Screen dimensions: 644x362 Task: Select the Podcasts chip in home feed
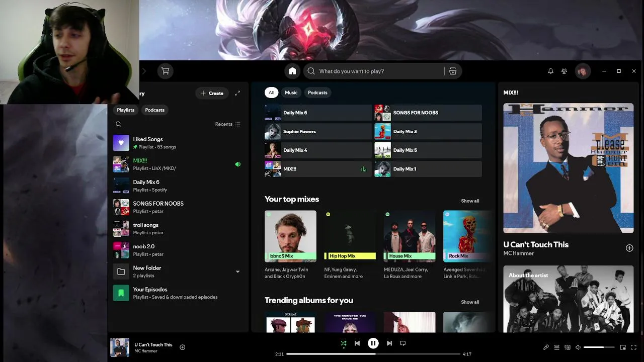[317, 93]
